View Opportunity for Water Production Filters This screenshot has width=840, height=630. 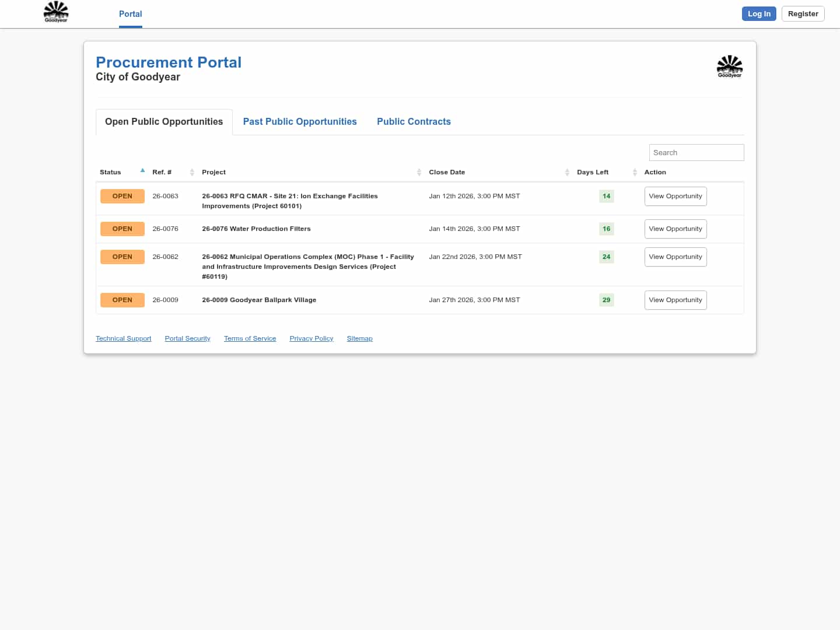(x=675, y=229)
